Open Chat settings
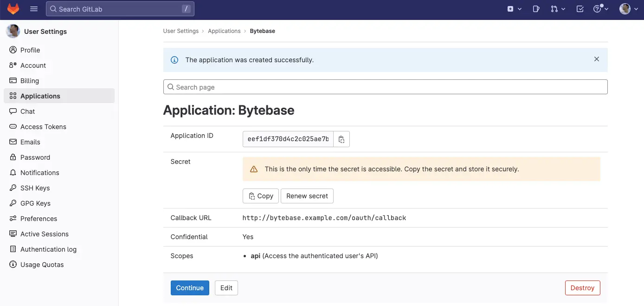This screenshot has width=644, height=306. [x=27, y=111]
